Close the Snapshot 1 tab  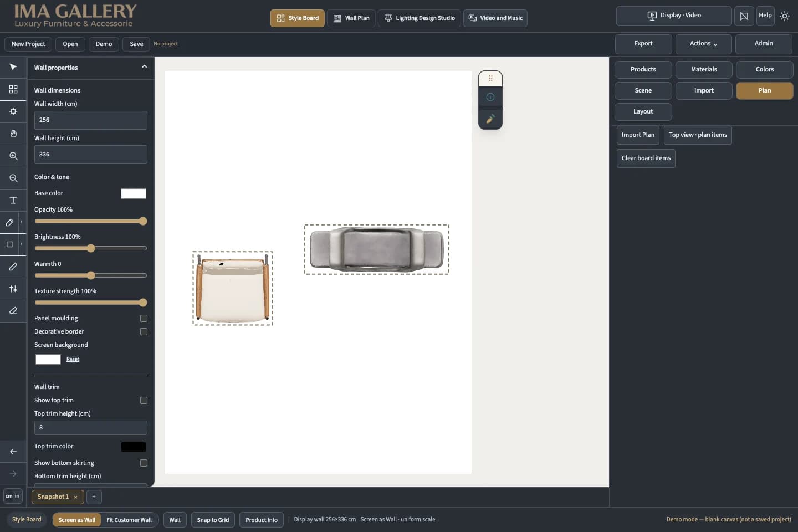point(75,497)
